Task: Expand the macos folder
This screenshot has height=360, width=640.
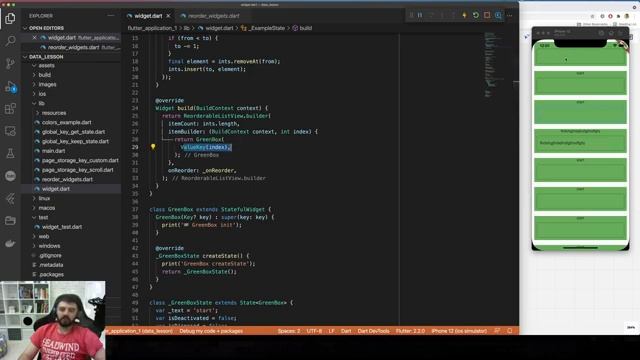Action: pos(47,208)
